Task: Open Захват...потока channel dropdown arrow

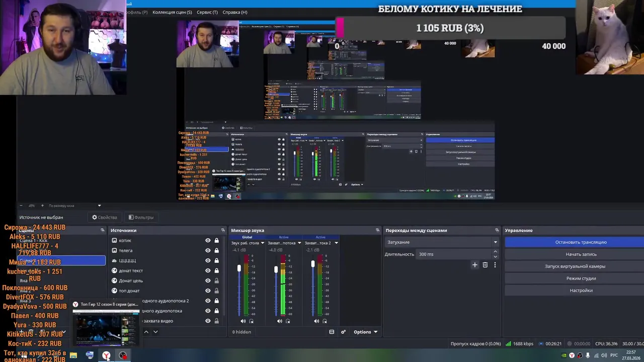Action: point(299,243)
